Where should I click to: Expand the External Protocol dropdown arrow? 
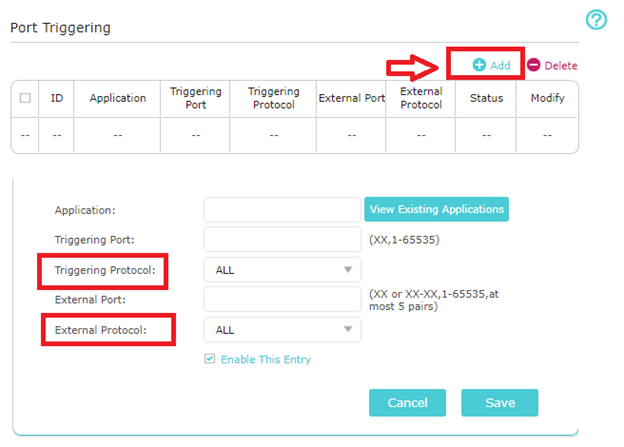348,329
